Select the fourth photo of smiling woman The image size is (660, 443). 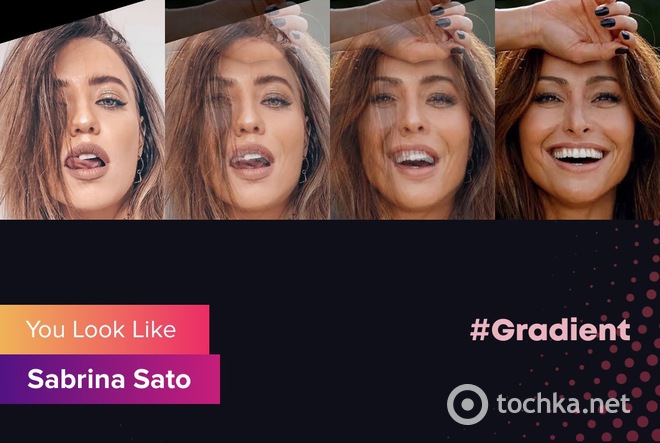point(578,109)
